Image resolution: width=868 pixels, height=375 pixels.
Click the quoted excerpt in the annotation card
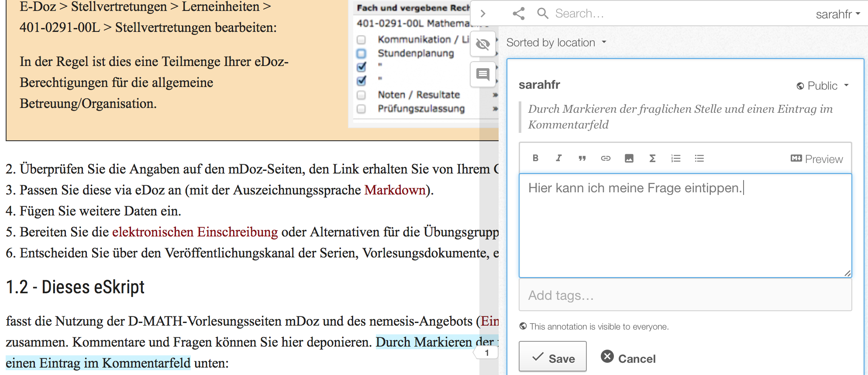(x=680, y=117)
